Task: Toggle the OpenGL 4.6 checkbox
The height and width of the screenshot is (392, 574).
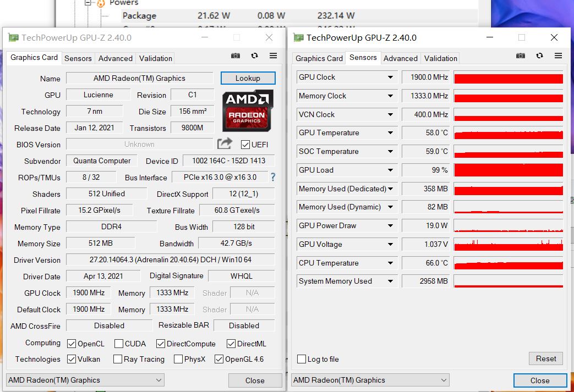Action: click(219, 359)
